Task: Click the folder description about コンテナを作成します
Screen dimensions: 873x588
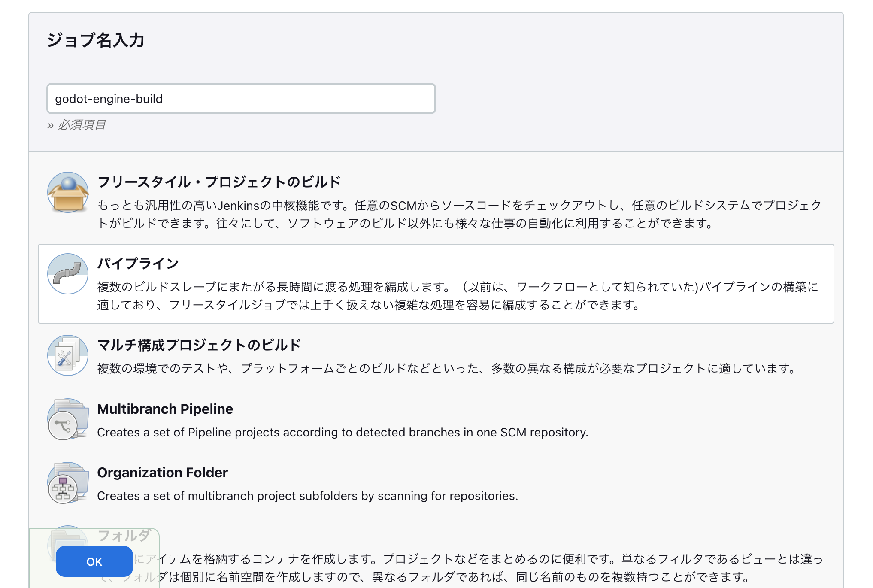Action: 461,568
